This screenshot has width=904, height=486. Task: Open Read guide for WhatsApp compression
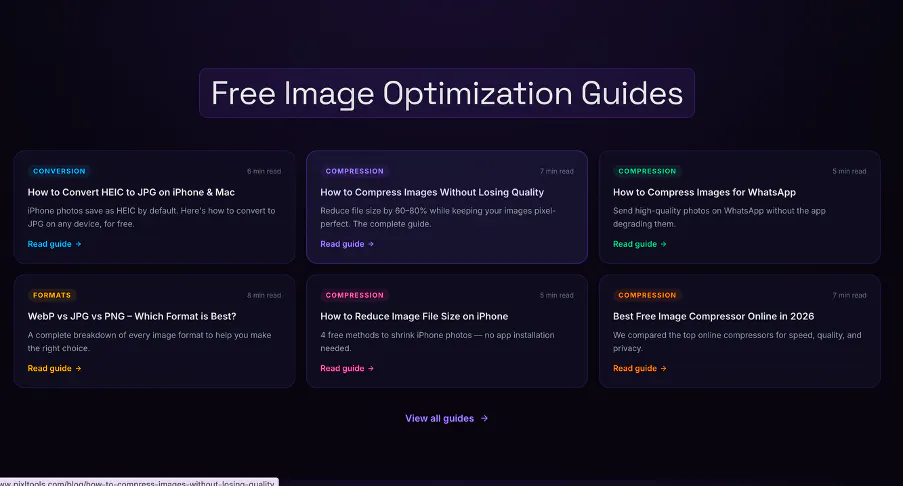click(x=639, y=244)
